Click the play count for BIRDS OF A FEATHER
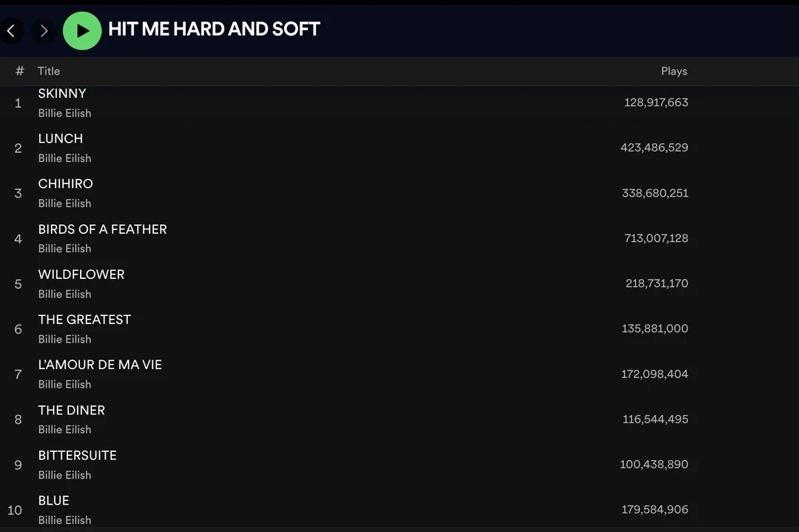The height and width of the screenshot is (532, 799). tap(655, 238)
